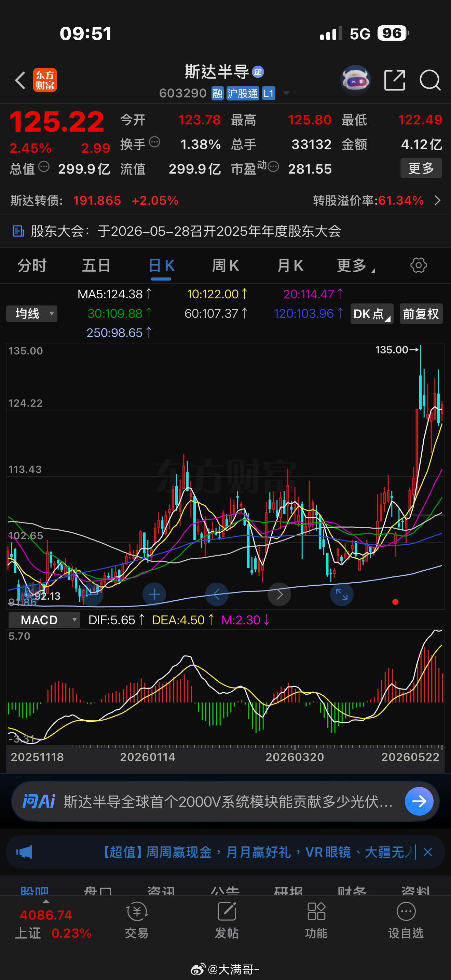Open chart settings gear
This screenshot has width=451, height=980.
[x=419, y=265]
